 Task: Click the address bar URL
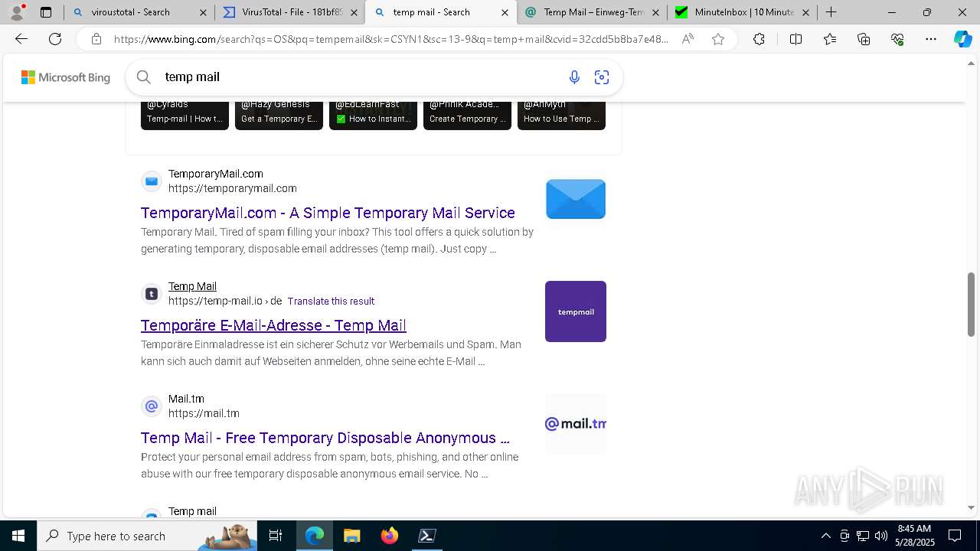point(390,39)
